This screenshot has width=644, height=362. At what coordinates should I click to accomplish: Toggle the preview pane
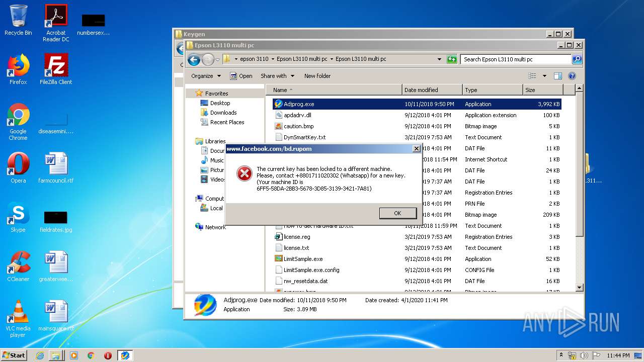tap(557, 76)
